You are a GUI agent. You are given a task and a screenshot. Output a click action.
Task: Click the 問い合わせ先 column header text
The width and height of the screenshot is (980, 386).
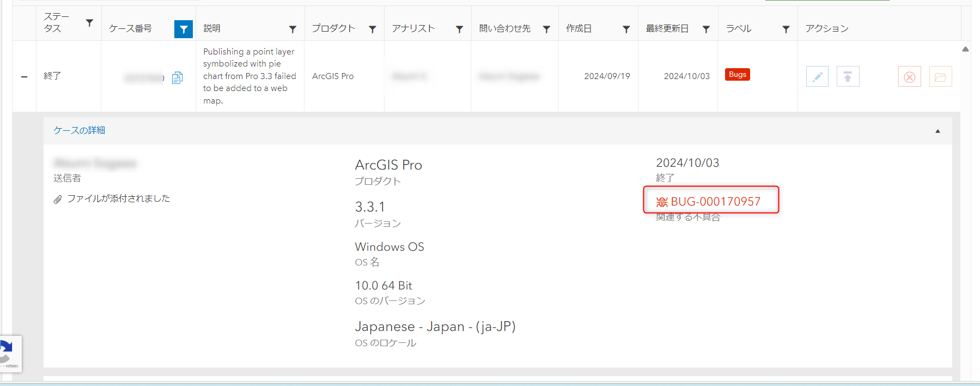(x=504, y=28)
